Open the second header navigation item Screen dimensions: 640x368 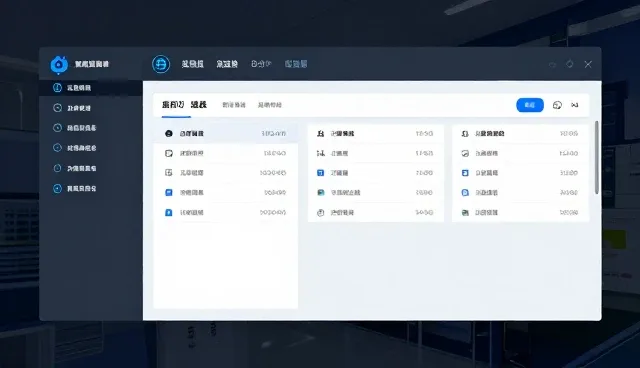coord(227,64)
